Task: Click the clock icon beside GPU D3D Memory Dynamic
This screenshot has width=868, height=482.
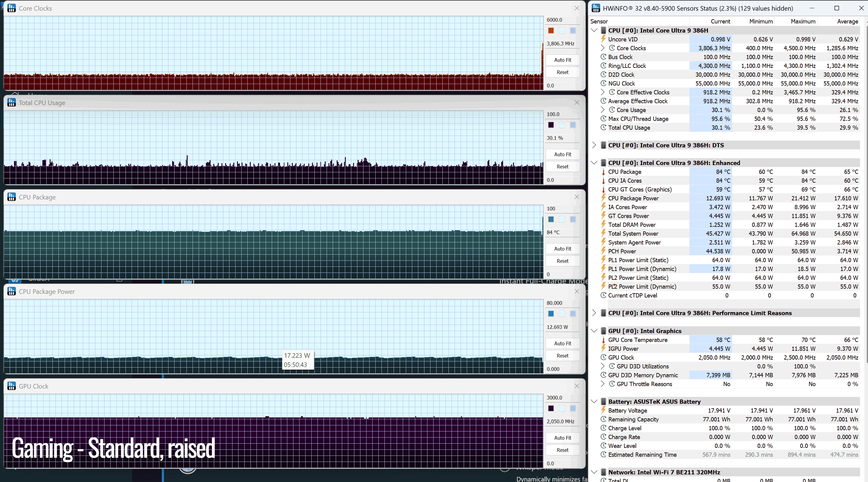Action: click(x=604, y=375)
